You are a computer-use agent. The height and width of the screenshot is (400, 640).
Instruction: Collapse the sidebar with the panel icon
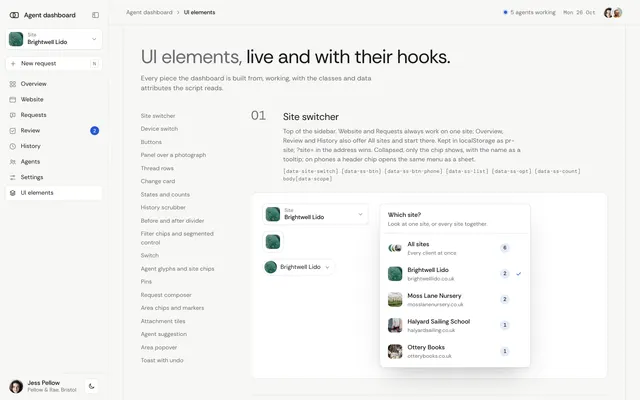point(95,15)
